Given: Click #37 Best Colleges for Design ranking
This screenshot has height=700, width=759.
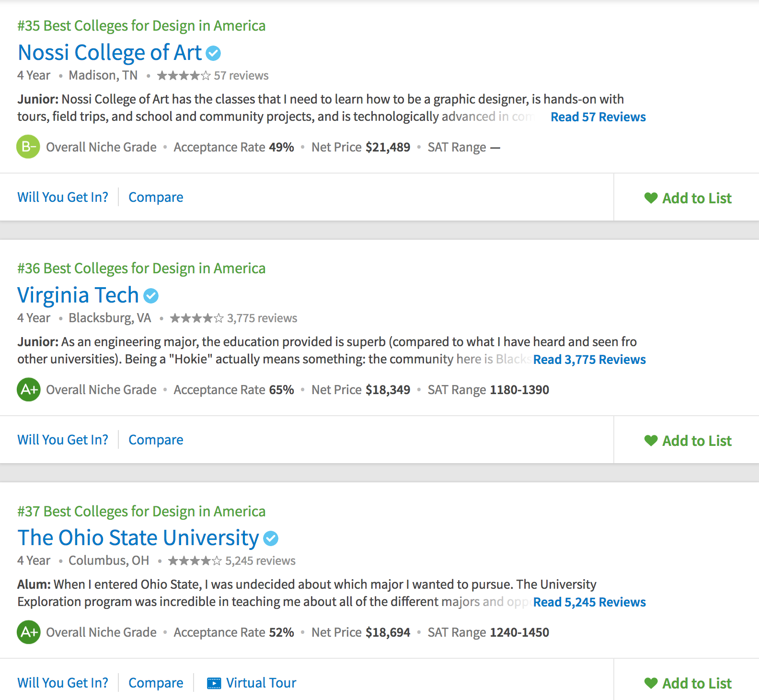Looking at the screenshot, I should 141,512.
